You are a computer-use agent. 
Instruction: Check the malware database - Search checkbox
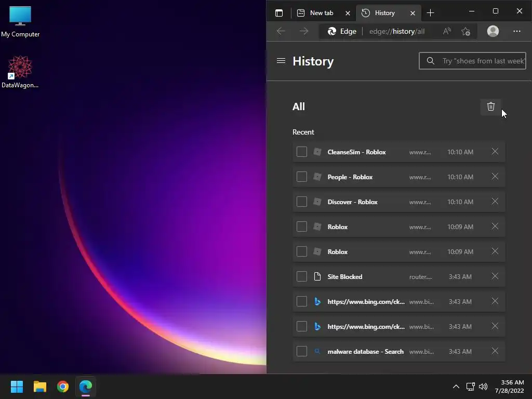(302, 351)
